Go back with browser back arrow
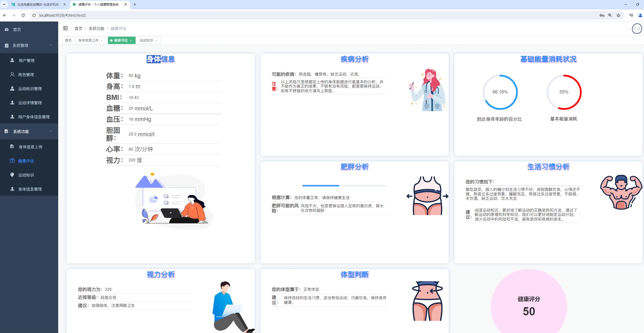Viewport: 644px width, 333px height. [5, 15]
